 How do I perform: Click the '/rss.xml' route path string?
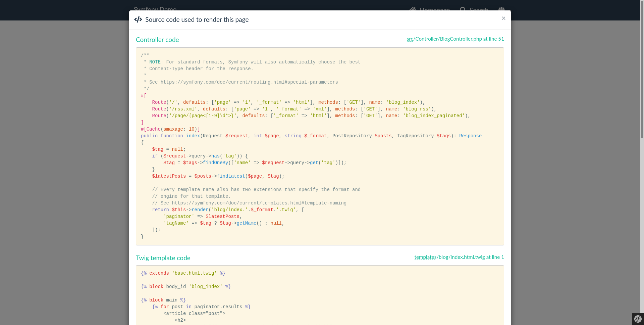click(183, 109)
